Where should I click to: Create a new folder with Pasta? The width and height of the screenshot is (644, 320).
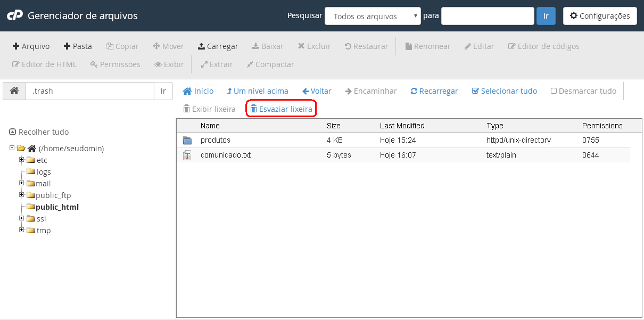pos(78,46)
